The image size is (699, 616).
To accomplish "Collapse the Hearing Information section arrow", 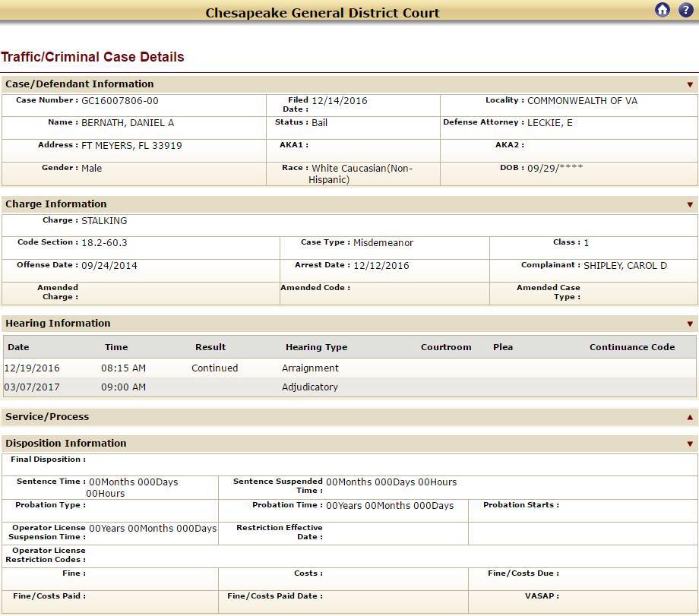I will click(x=690, y=324).
